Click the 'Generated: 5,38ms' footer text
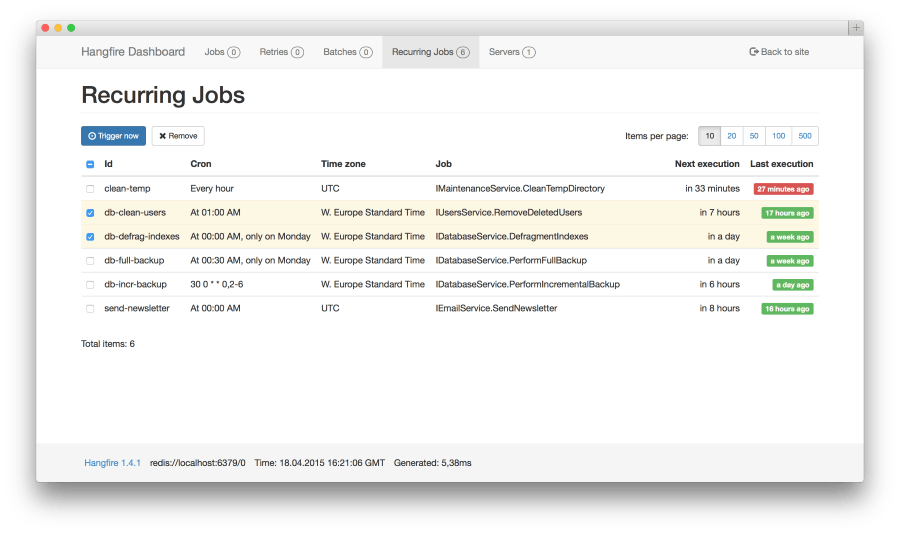The width and height of the screenshot is (900, 534). [432, 463]
